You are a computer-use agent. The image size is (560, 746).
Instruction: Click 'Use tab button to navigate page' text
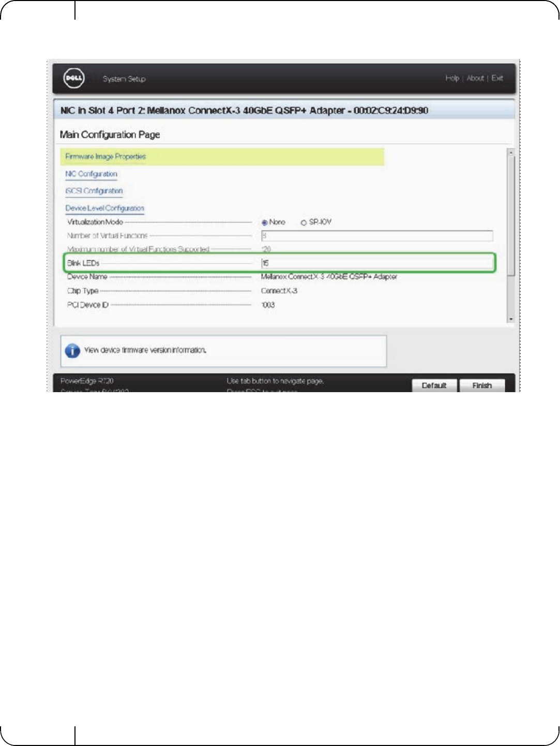[275, 381]
